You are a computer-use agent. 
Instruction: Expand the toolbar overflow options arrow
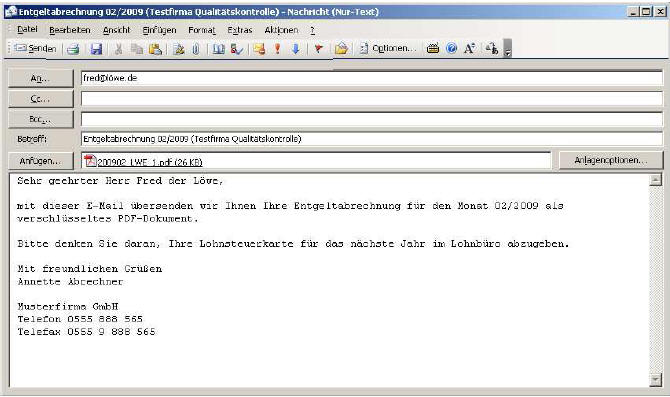pos(508,48)
